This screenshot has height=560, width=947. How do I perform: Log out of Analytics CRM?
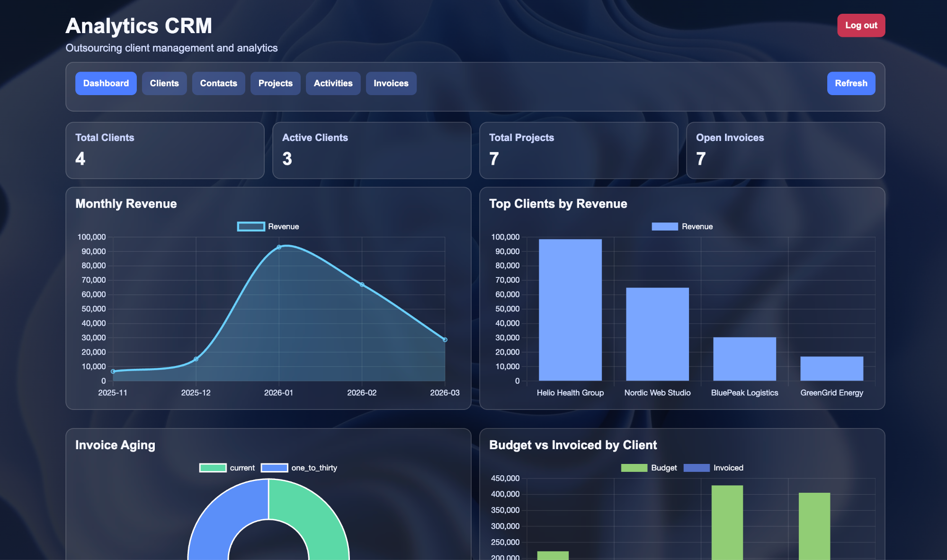point(861,25)
